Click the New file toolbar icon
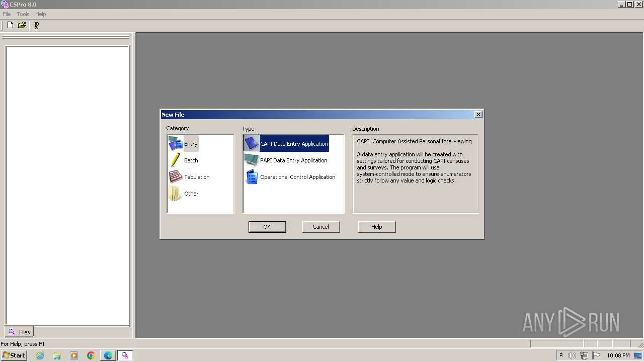Screen dimensions: 644x362 [10, 25]
